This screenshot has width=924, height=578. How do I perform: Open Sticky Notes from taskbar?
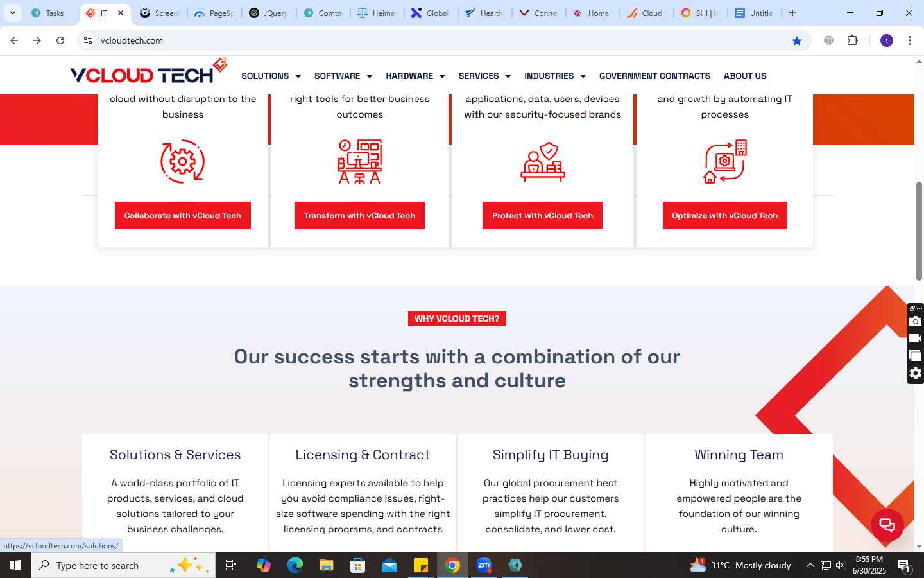coord(421,565)
